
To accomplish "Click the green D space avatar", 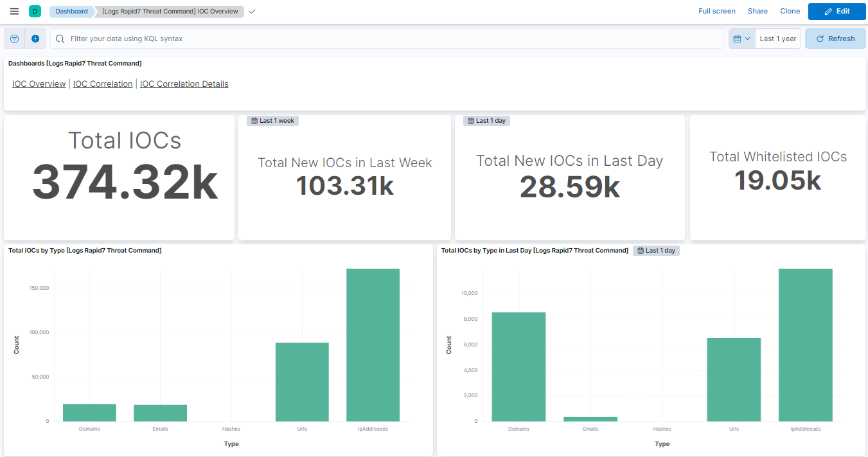I will (35, 12).
